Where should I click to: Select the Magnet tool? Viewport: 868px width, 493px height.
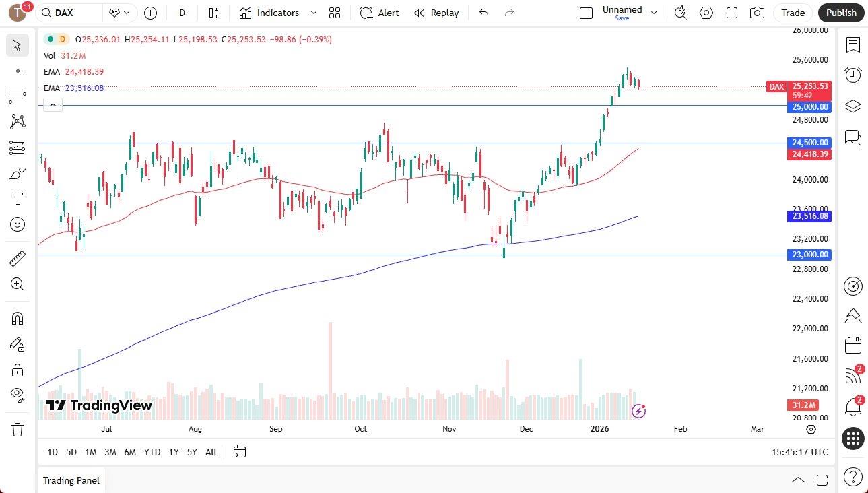click(17, 318)
